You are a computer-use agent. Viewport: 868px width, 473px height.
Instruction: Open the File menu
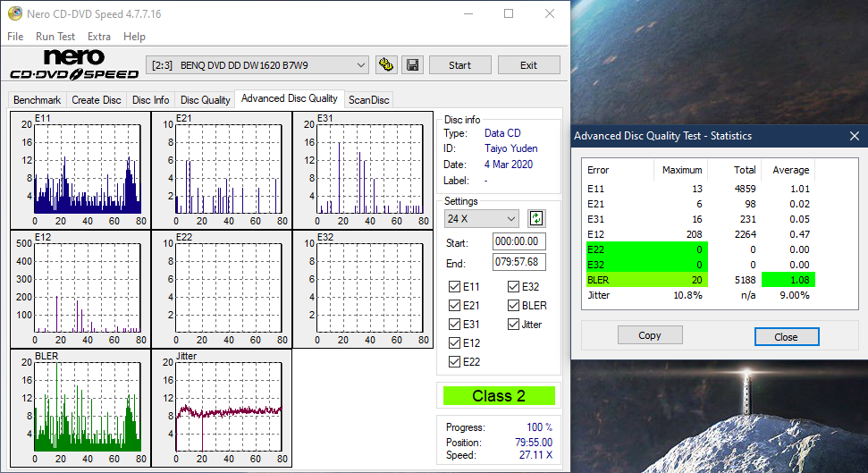coord(15,36)
